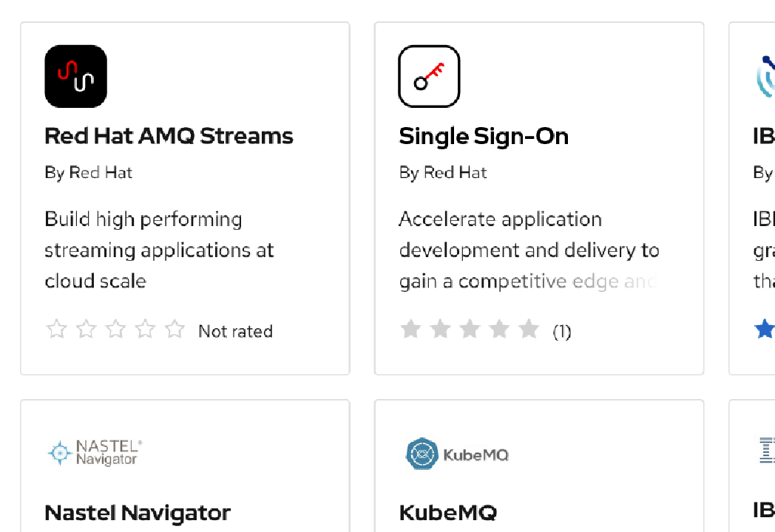775x532 pixels.
Task: Open the Single Sign-On title link
Action: [484, 136]
